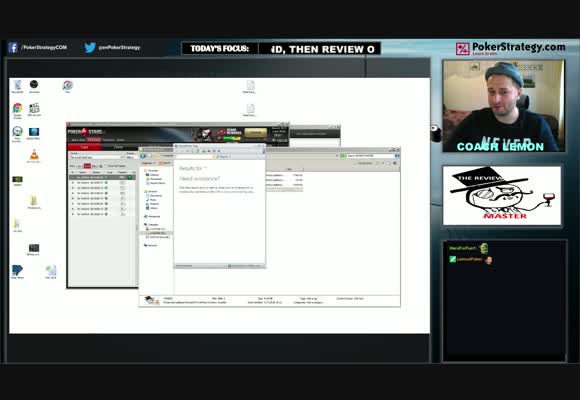
Task: Open the Recycle Bin desktop icon
Action: (x=17, y=85)
